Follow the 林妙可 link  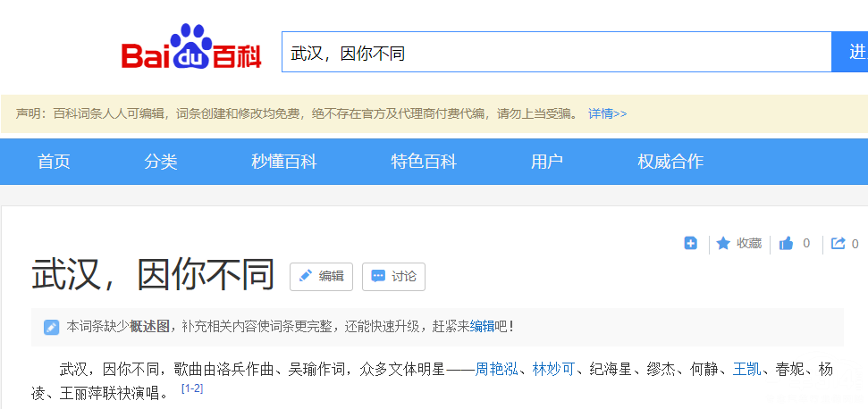553,369
